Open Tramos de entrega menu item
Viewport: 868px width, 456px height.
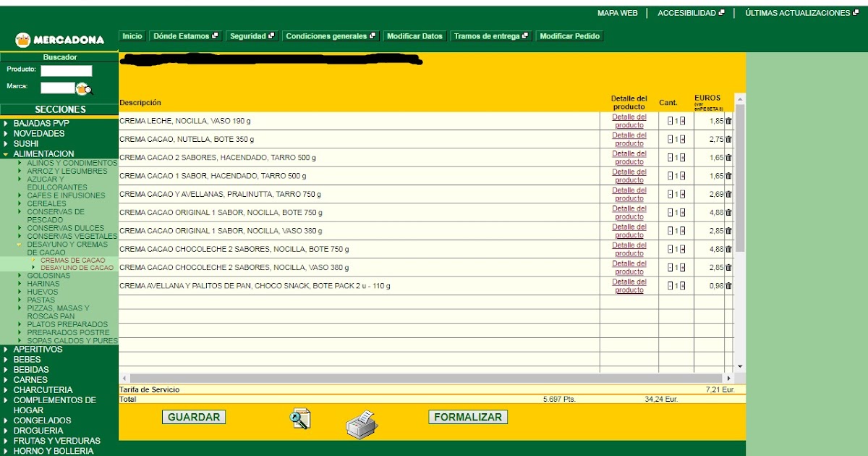(x=491, y=36)
